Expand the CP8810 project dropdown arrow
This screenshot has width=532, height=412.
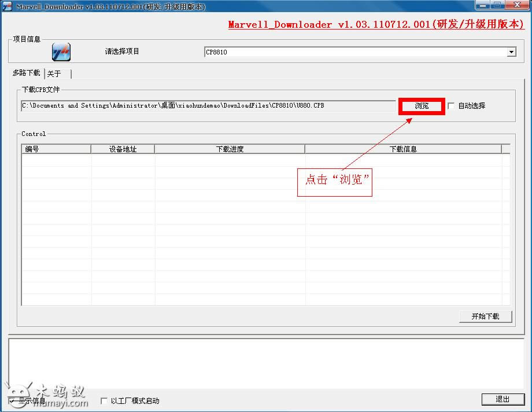point(511,52)
